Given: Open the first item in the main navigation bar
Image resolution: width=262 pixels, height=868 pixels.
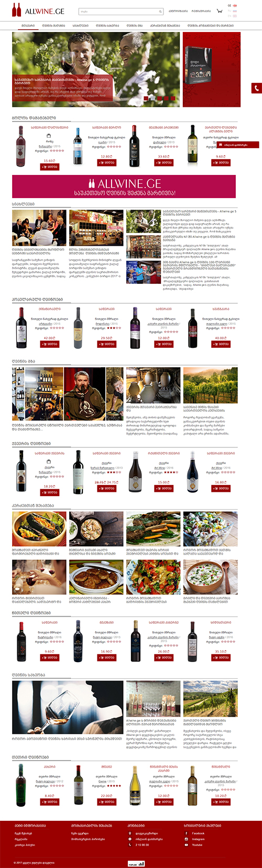Looking at the screenshot, I should pyautogui.click(x=28, y=25).
